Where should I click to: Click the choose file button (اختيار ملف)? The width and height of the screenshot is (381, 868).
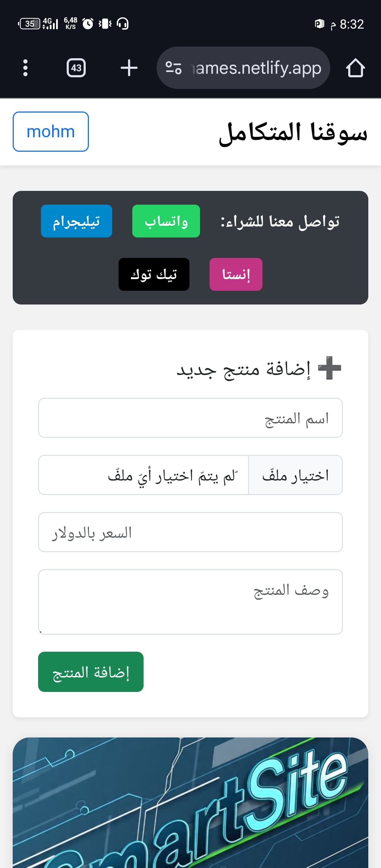[296, 475]
